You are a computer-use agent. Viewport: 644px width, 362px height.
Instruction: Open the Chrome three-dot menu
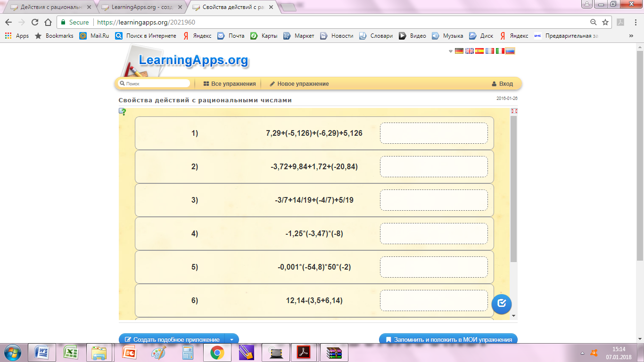pos(635,22)
